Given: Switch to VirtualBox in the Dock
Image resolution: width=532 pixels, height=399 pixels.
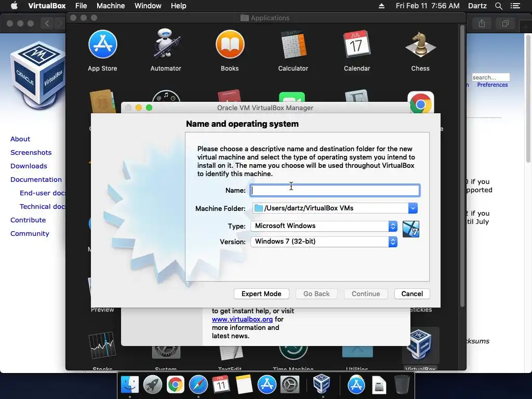Looking at the screenshot, I should [x=322, y=384].
